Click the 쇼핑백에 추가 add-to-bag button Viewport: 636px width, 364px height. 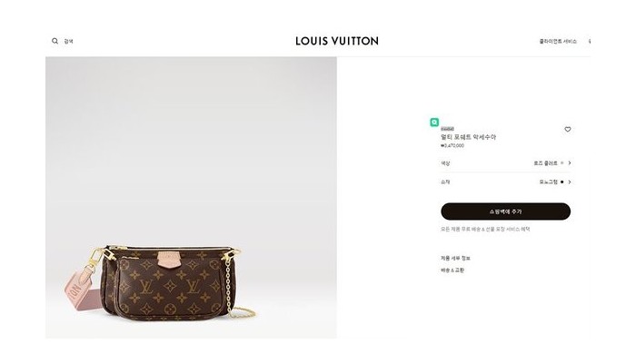[x=506, y=212]
